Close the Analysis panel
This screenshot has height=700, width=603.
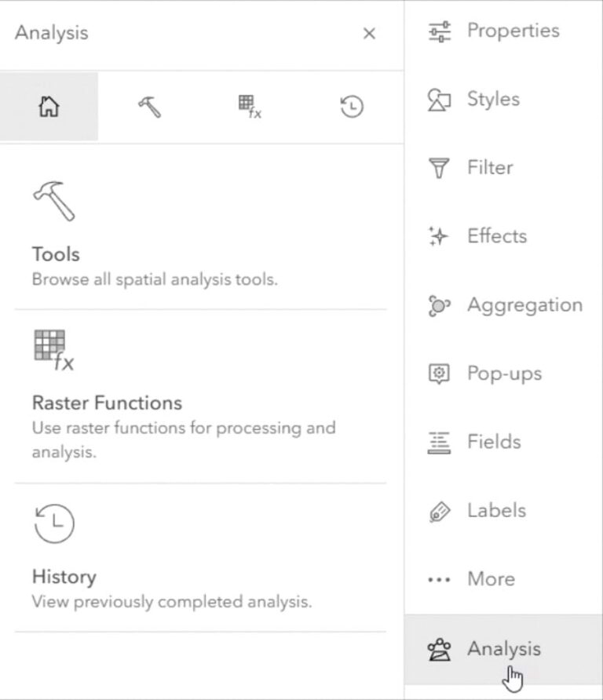pos(369,34)
